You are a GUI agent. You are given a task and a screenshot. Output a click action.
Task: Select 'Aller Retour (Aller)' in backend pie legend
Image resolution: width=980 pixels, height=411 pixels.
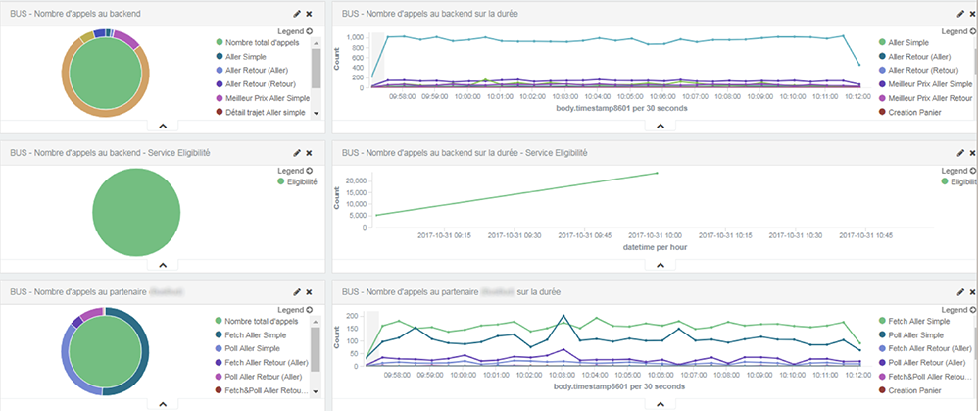[x=254, y=70]
